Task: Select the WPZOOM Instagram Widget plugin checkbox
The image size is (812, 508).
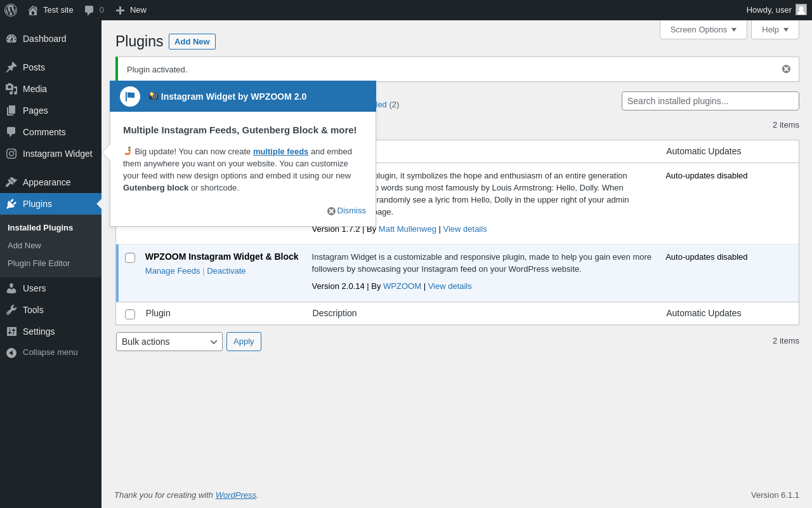Action: point(130,258)
